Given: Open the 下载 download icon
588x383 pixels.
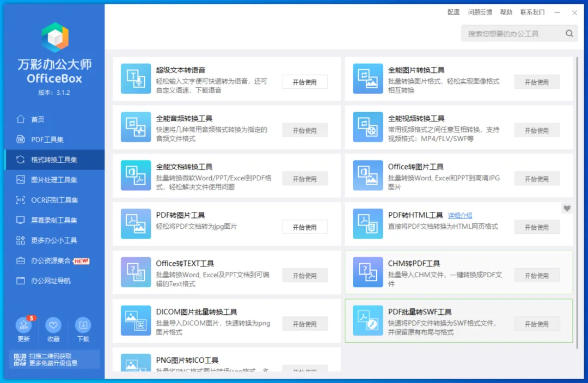Looking at the screenshot, I should [x=83, y=325].
